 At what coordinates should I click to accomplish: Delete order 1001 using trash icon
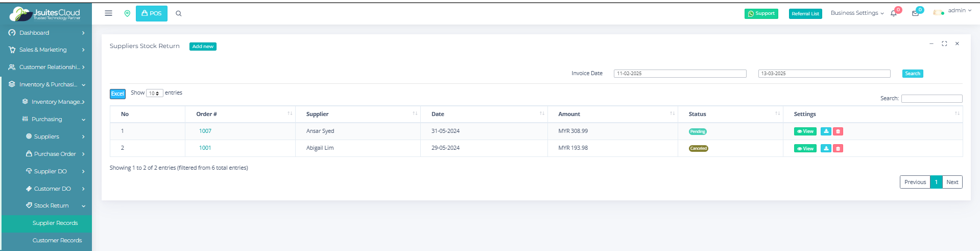[x=838, y=149]
